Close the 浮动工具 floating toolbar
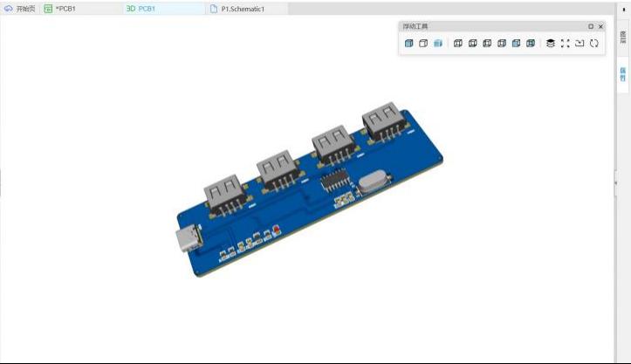The image size is (631, 364). pyautogui.click(x=600, y=27)
